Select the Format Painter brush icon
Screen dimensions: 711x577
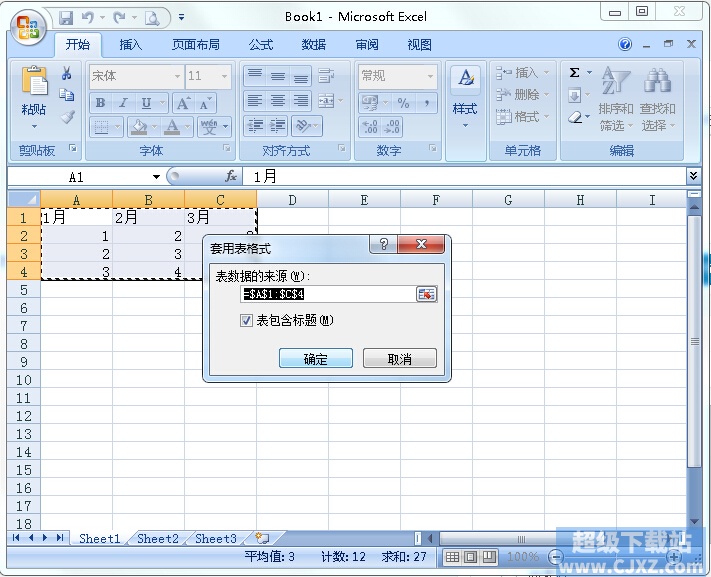(x=68, y=117)
